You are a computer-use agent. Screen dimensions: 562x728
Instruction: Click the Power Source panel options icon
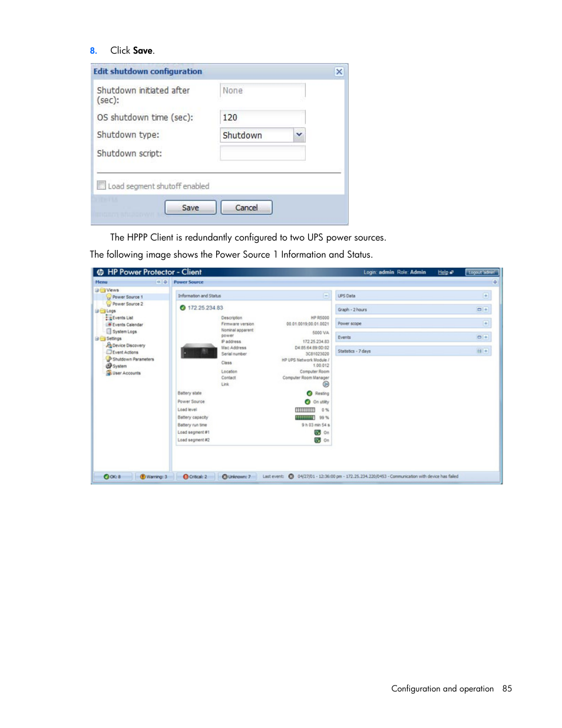495,282
